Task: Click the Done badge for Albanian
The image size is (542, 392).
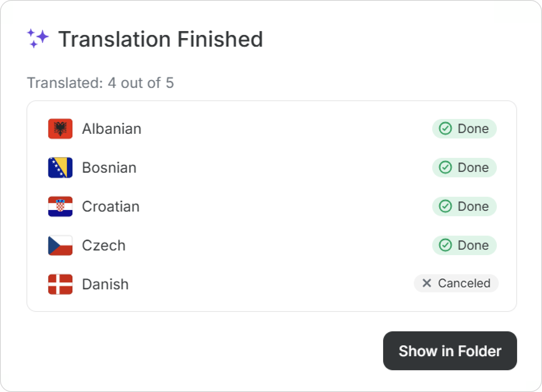Action: pyautogui.click(x=464, y=129)
